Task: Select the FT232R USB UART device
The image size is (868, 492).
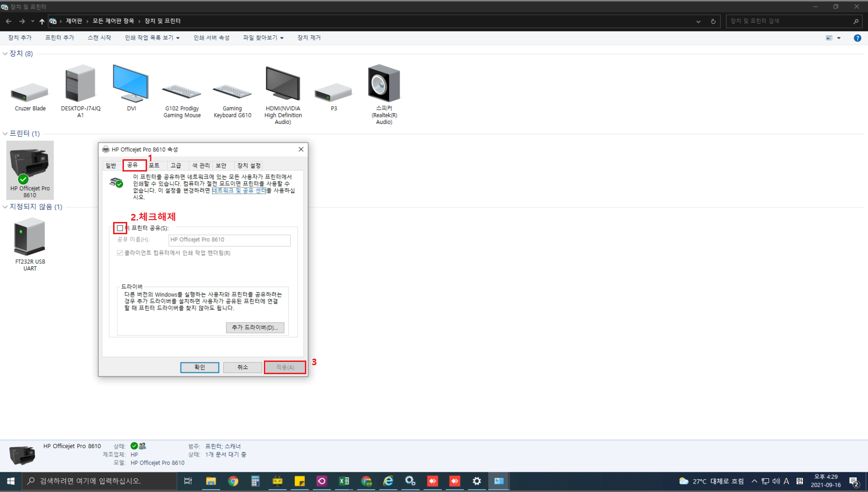Action: click(30, 237)
